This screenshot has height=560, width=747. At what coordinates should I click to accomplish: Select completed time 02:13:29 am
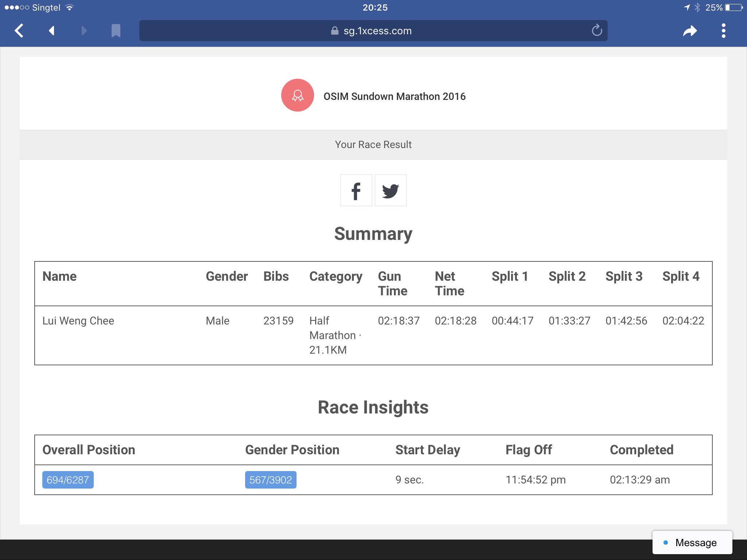coord(640,480)
